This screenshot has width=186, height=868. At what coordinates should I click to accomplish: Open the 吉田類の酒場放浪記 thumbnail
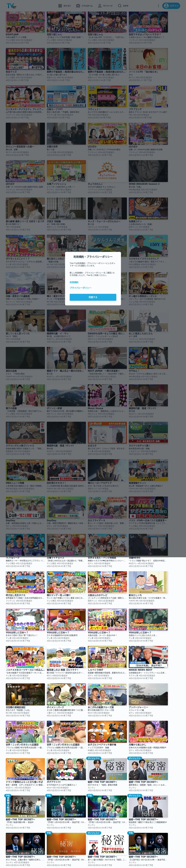point(25,694)
